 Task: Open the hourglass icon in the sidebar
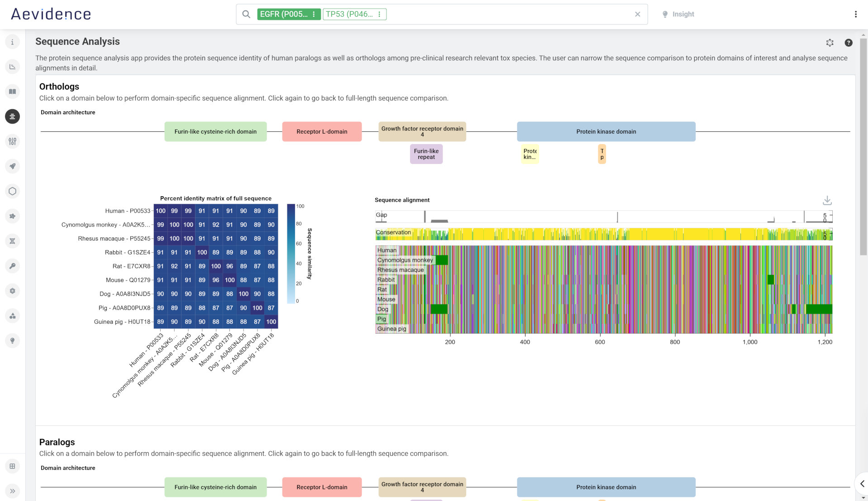[12, 241]
